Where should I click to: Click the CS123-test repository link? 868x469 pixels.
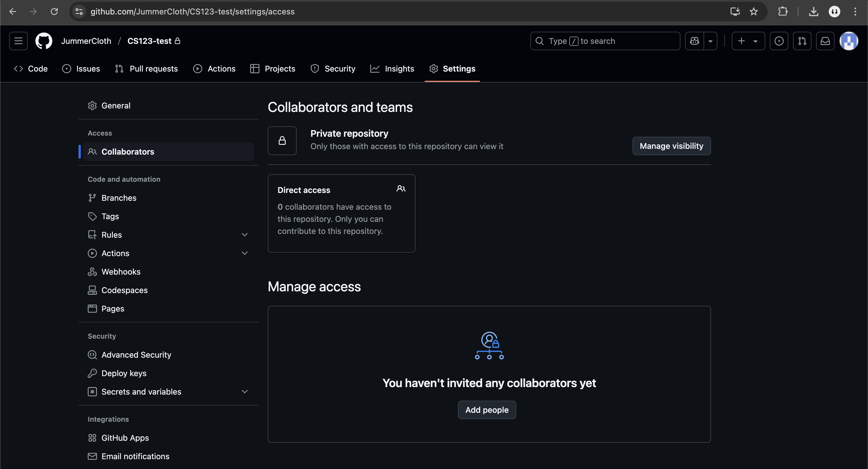(x=149, y=41)
